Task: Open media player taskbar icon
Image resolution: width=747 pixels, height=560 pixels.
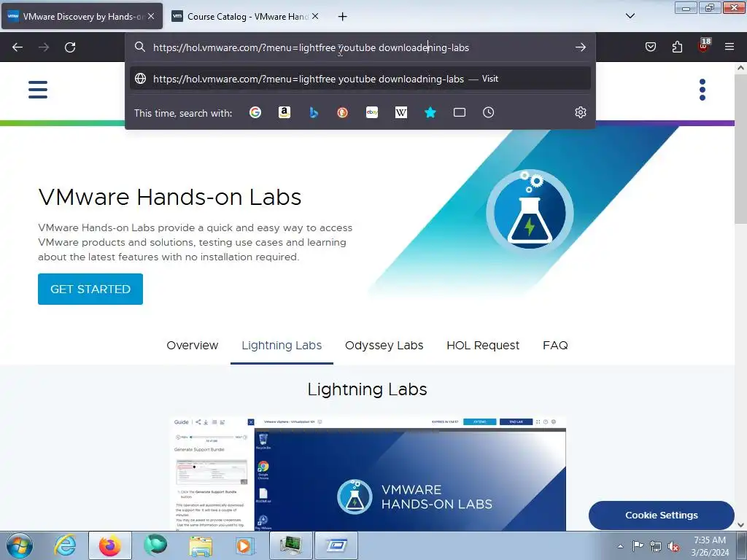Action: [x=245, y=545]
